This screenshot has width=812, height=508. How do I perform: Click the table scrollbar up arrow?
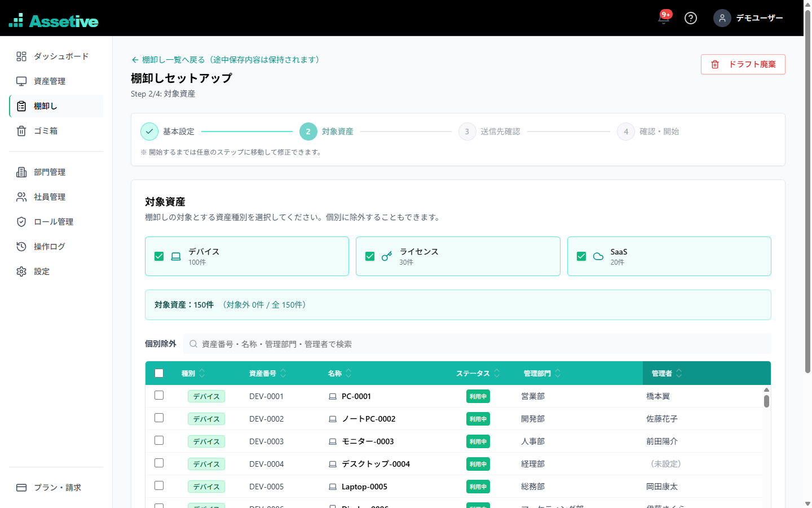(x=766, y=389)
